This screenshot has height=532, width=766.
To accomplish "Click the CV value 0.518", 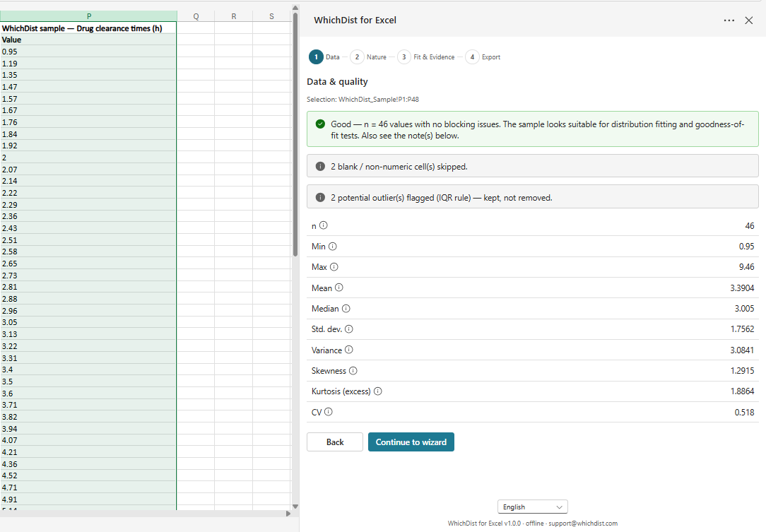I will point(744,413).
